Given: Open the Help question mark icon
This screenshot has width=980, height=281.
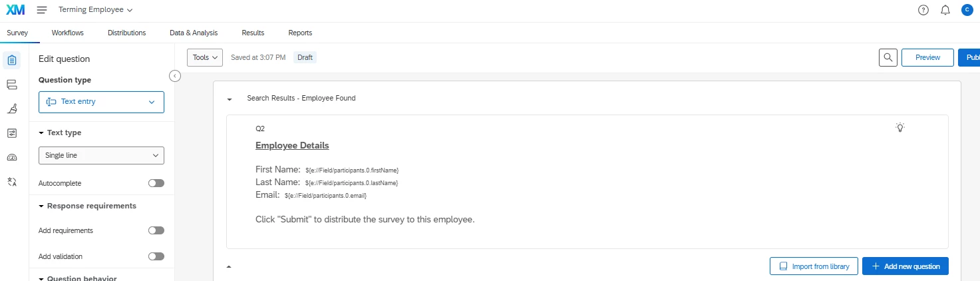Looking at the screenshot, I should [x=923, y=10].
